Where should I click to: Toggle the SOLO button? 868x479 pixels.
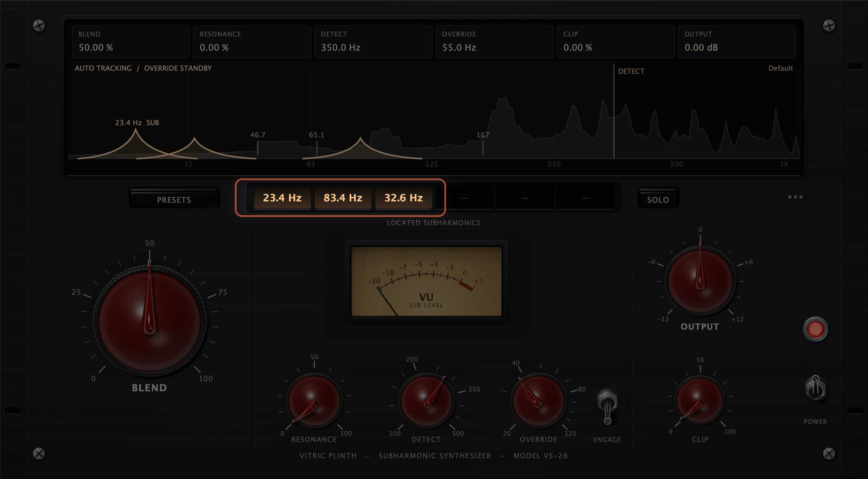658,198
